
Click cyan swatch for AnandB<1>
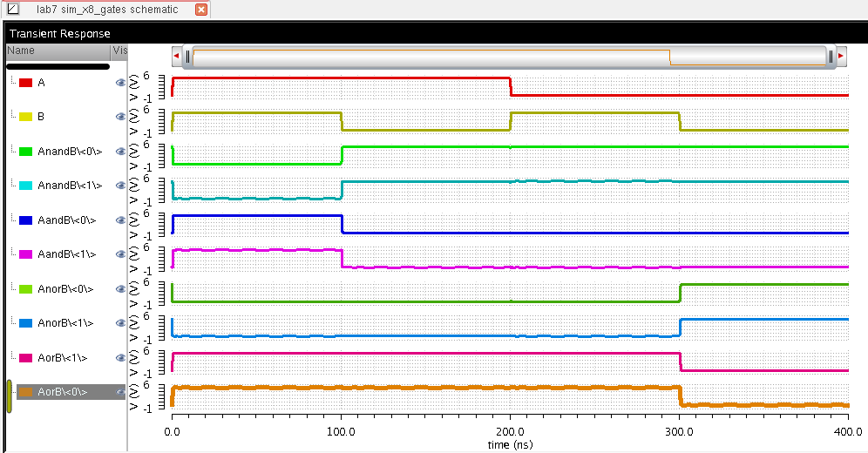[25, 186]
